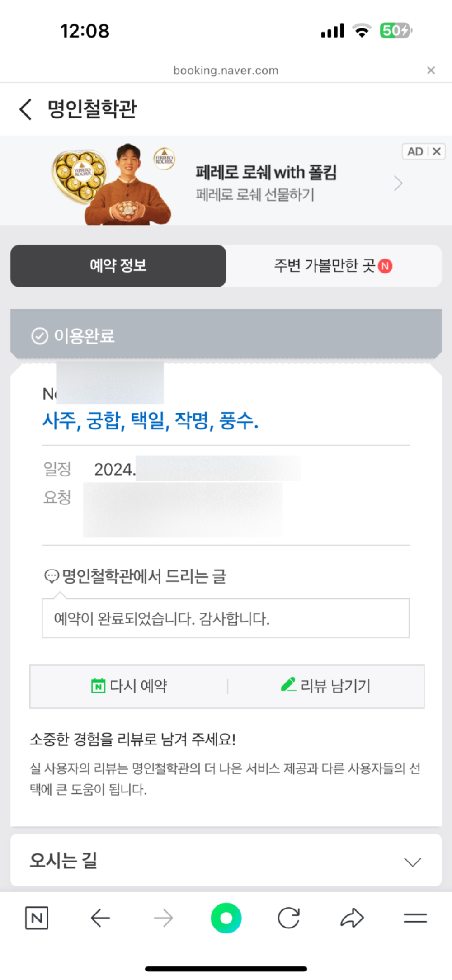Expand the 오시는 길 section
The image size is (452, 980).
pos(412,862)
